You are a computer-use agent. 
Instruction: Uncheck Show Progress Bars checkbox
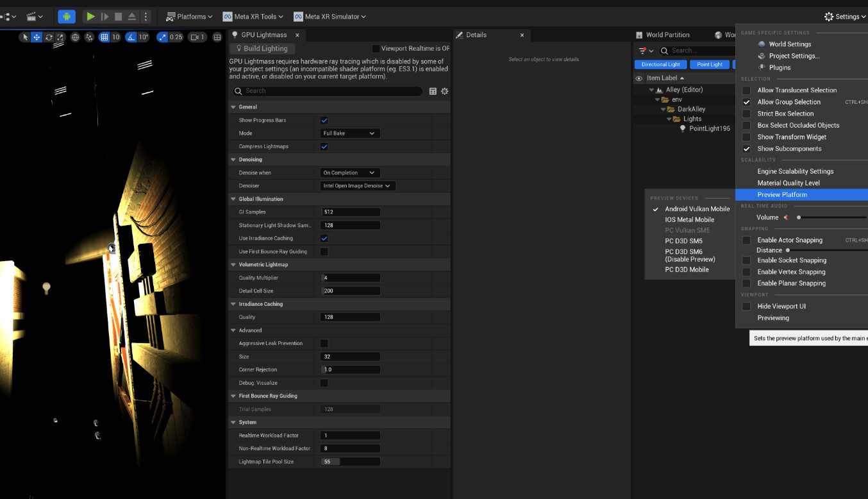coord(324,120)
